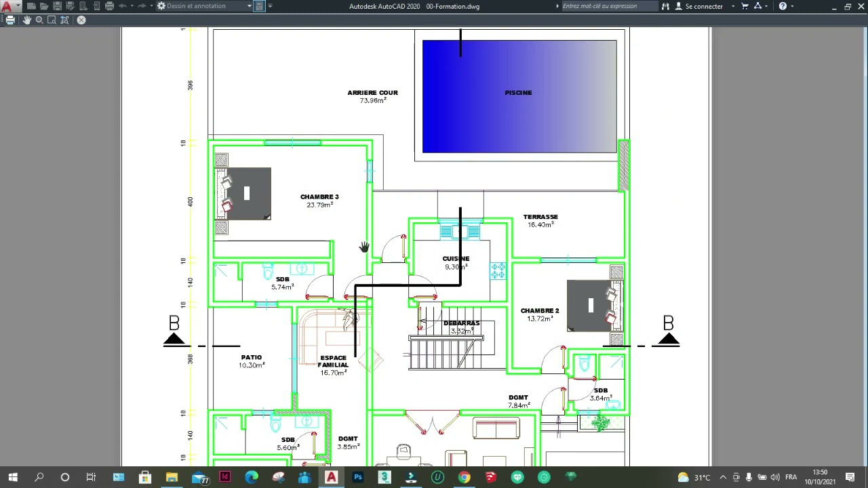This screenshot has height=488, width=868.
Task: Select the Zoom Original tool
Action: pos(64,20)
